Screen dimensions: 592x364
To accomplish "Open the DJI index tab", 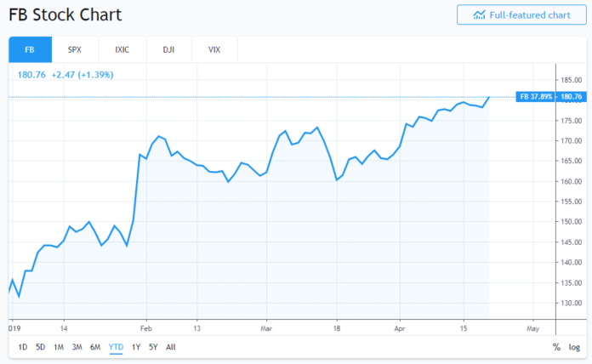I will [168, 49].
